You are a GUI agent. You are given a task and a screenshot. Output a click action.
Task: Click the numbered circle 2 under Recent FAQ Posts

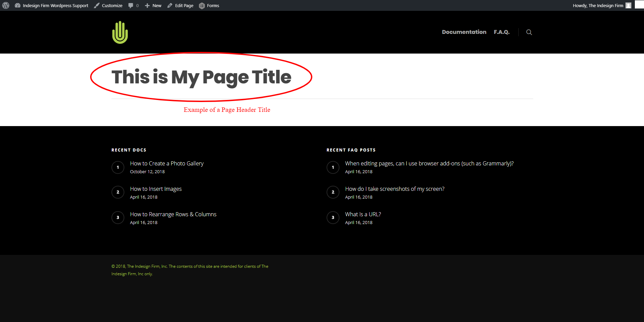[333, 192]
